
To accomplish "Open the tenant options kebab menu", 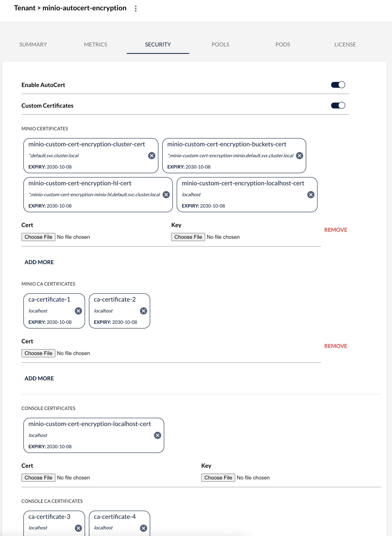I will point(136,9).
